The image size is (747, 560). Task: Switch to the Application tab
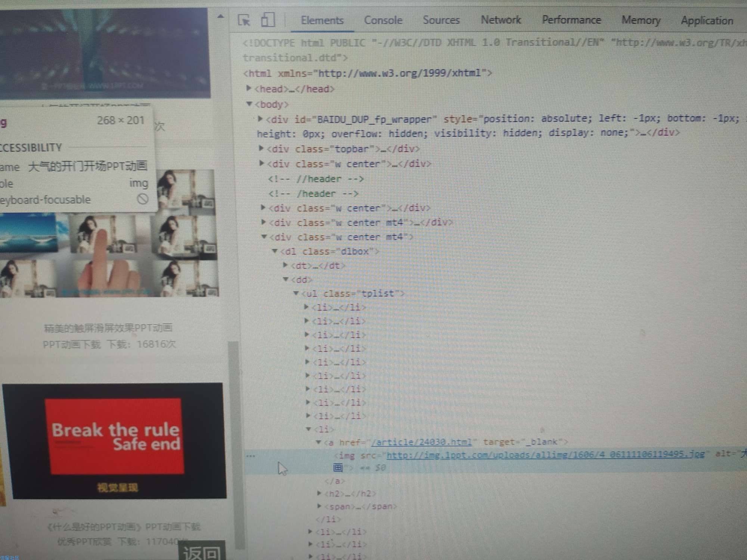point(707,21)
